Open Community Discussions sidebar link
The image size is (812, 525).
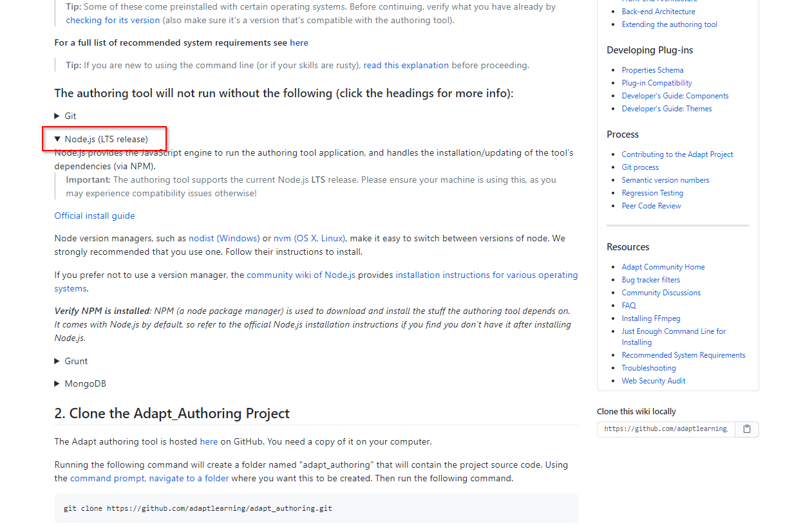[x=661, y=293]
